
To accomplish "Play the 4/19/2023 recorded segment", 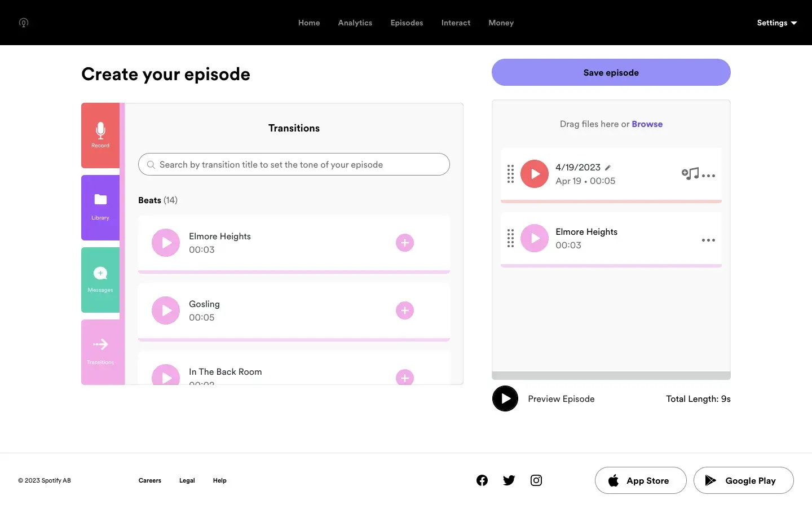I will click(x=534, y=174).
